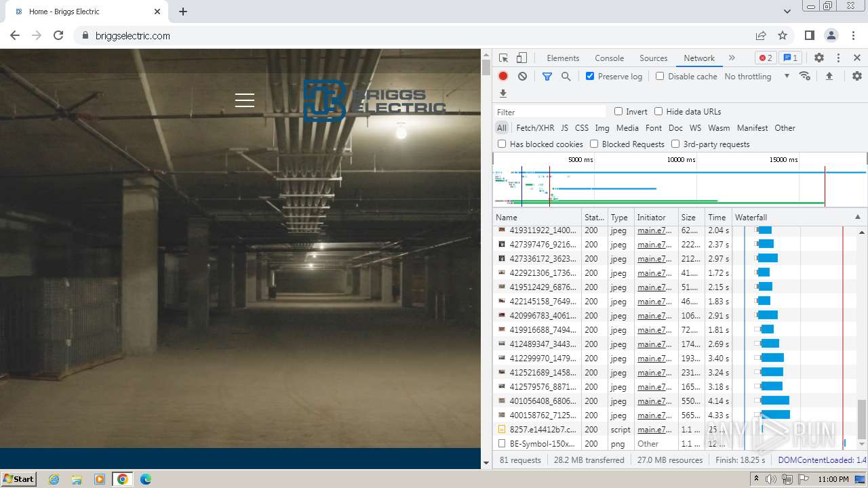
Task: Filter requests by JS
Action: tap(564, 127)
